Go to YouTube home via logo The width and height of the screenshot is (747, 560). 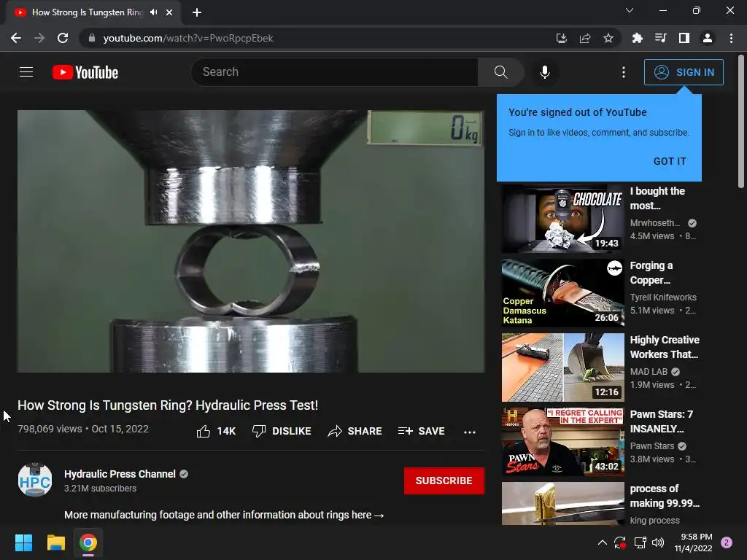(85, 72)
